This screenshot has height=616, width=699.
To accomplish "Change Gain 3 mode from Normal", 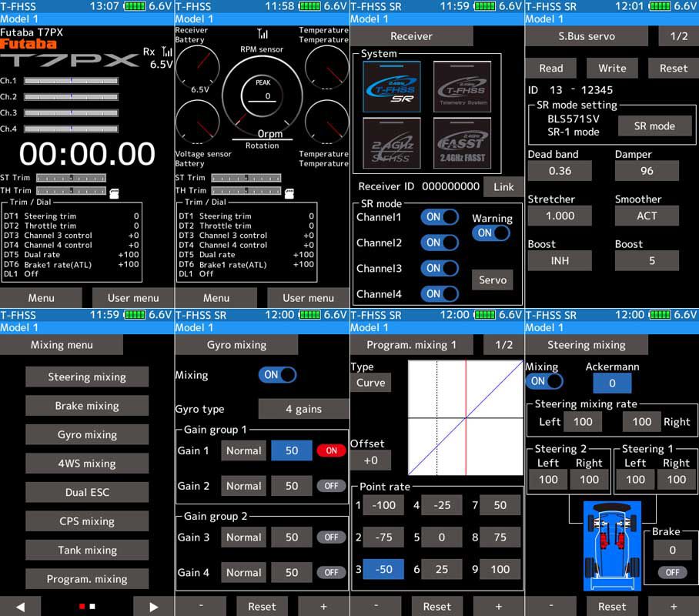I will (x=243, y=537).
